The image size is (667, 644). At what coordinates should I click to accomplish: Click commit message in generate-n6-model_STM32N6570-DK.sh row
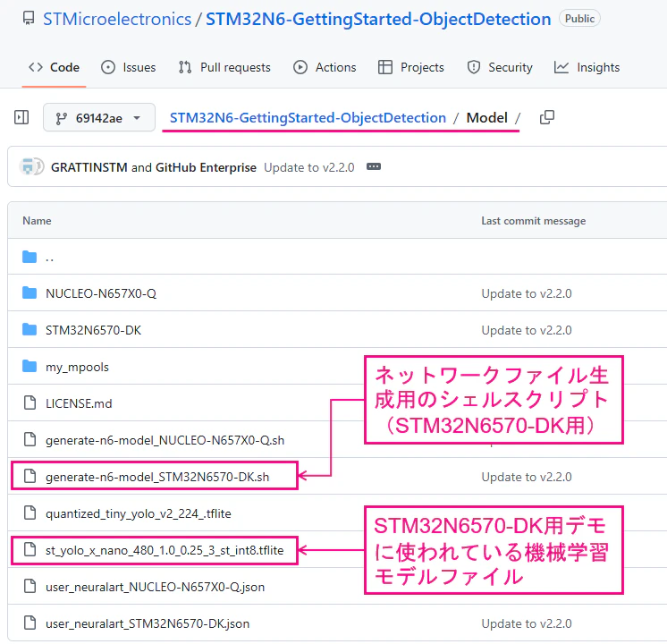point(527,477)
